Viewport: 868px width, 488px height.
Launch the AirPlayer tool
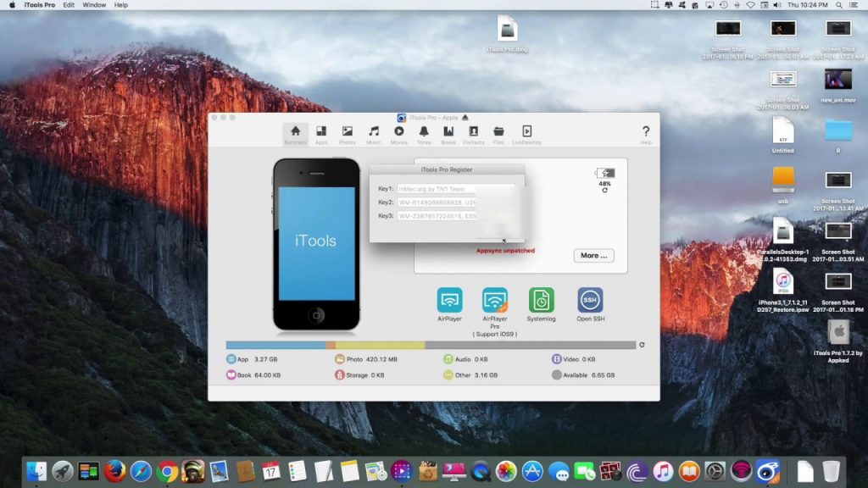(449, 301)
